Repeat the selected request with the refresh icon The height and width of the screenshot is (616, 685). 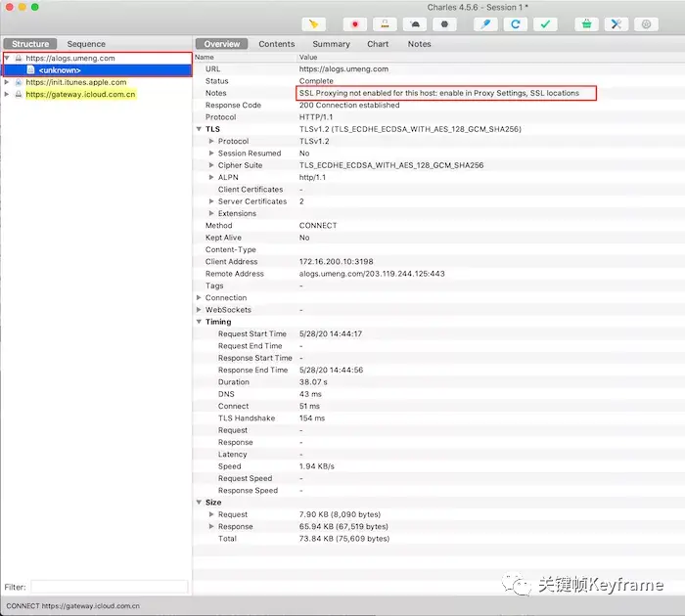[516, 24]
